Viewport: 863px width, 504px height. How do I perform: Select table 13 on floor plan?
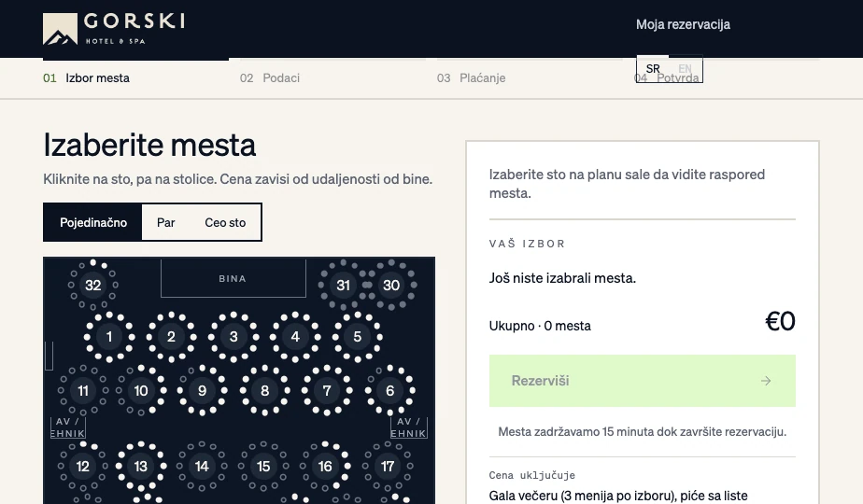click(x=141, y=466)
